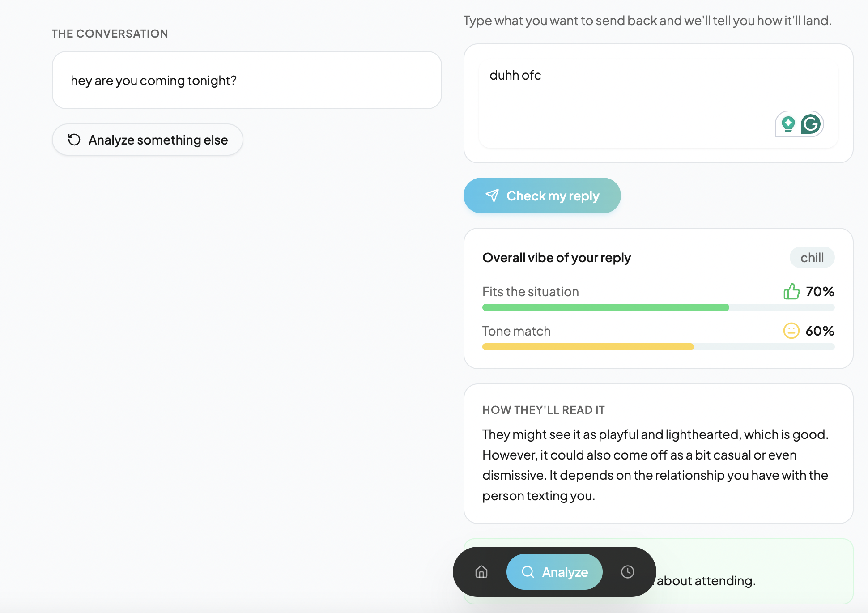Click the neutral face icon beside 60%
The image size is (868, 613).
tap(791, 331)
